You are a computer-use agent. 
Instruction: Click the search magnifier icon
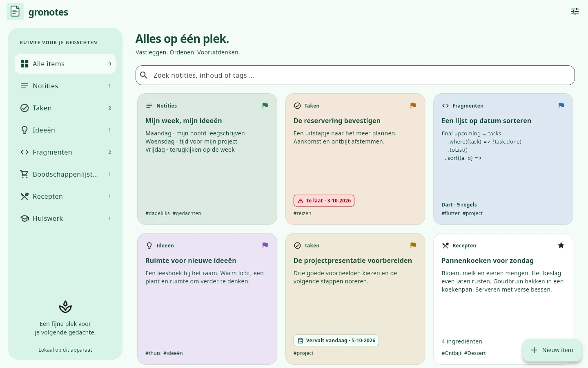144,75
